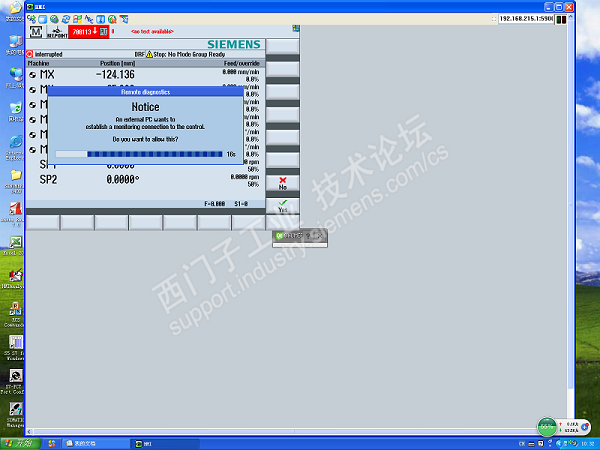The image size is (600, 450).
Task: Click the taskbar clock showing 10:32
Action: (x=588, y=444)
